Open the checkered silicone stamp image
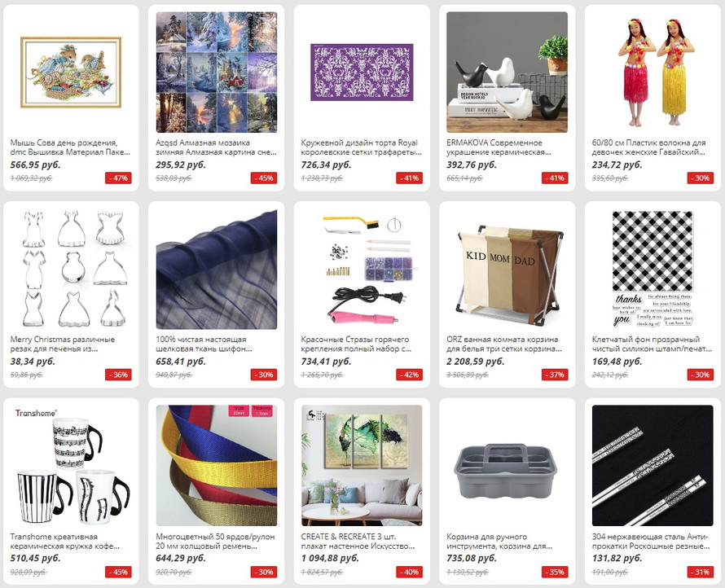This screenshot has height=588, width=725. pos(652,269)
